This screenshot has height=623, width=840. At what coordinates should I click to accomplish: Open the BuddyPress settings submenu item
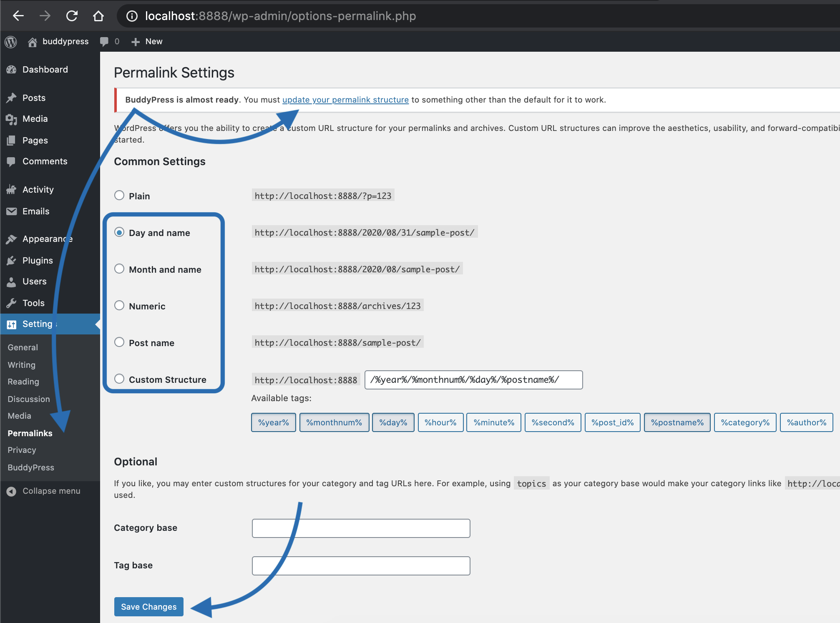pos(31,467)
